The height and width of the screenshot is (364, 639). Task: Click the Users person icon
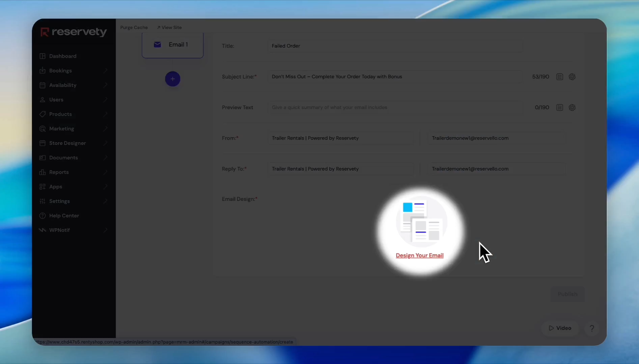(x=42, y=99)
